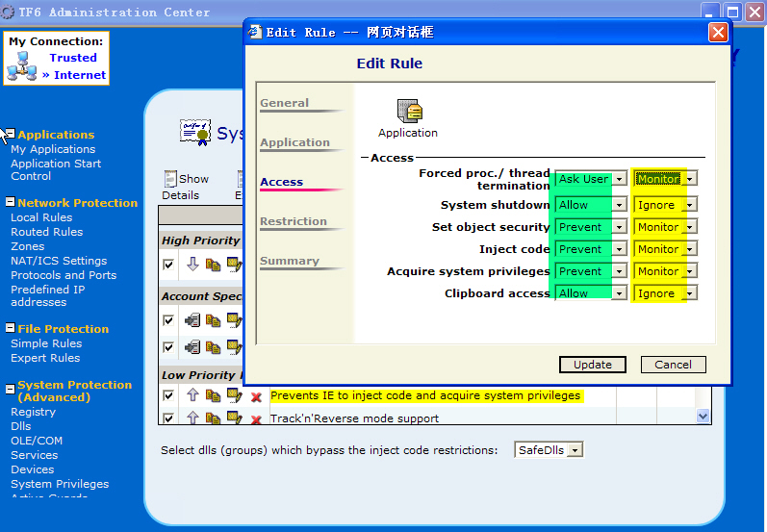The image size is (767, 532).
Task: Disable the Prevents IE inject code rule checkbox
Action: point(168,395)
